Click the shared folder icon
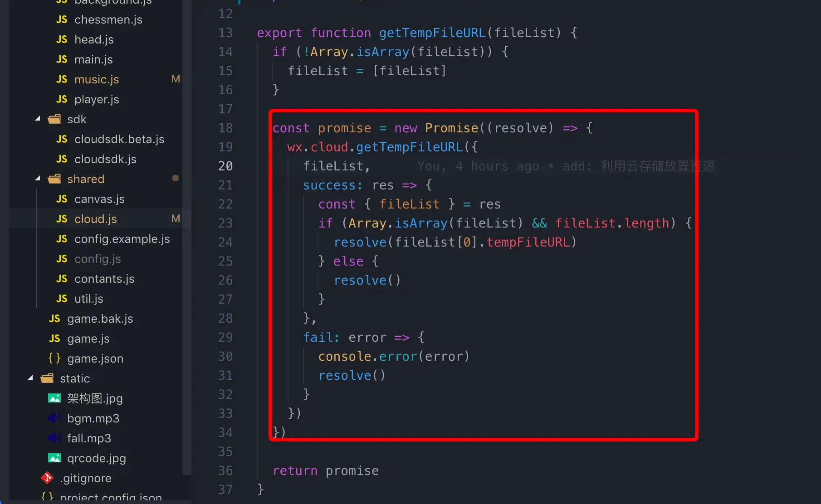 (54, 179)
